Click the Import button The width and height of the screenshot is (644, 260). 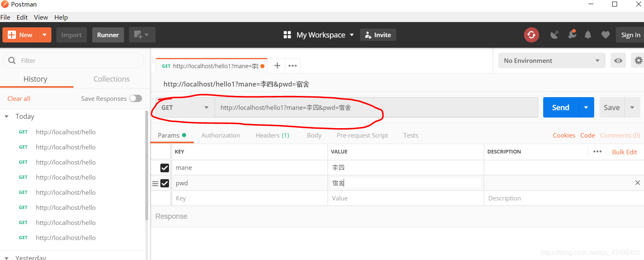coord(71,35)
